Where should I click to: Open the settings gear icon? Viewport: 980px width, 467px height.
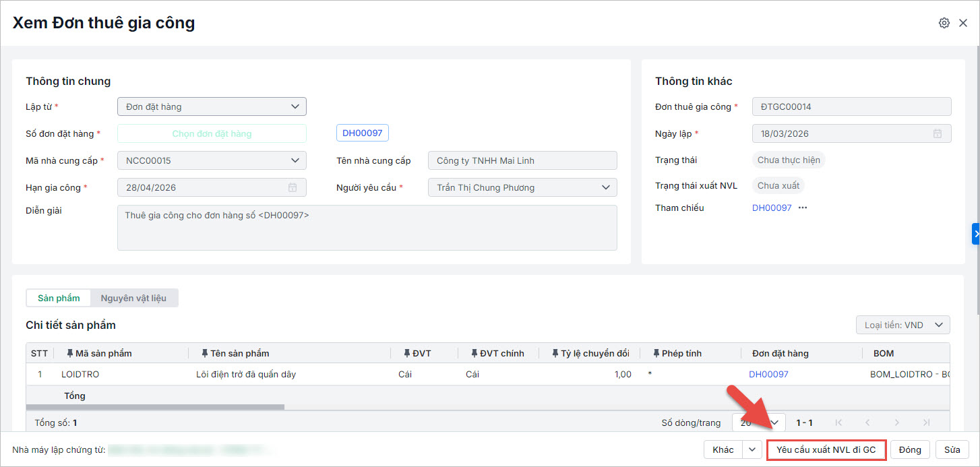944,23
